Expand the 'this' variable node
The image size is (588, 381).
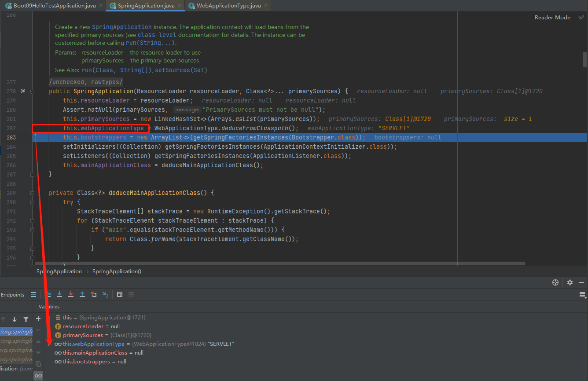coord(50,318)
